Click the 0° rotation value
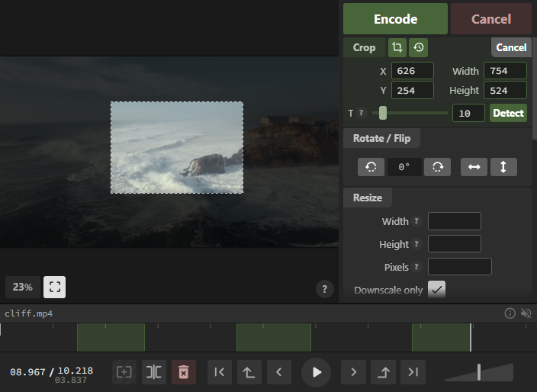Image resolution: width=537 pixels, height=392 pixels. click(404, 167)
